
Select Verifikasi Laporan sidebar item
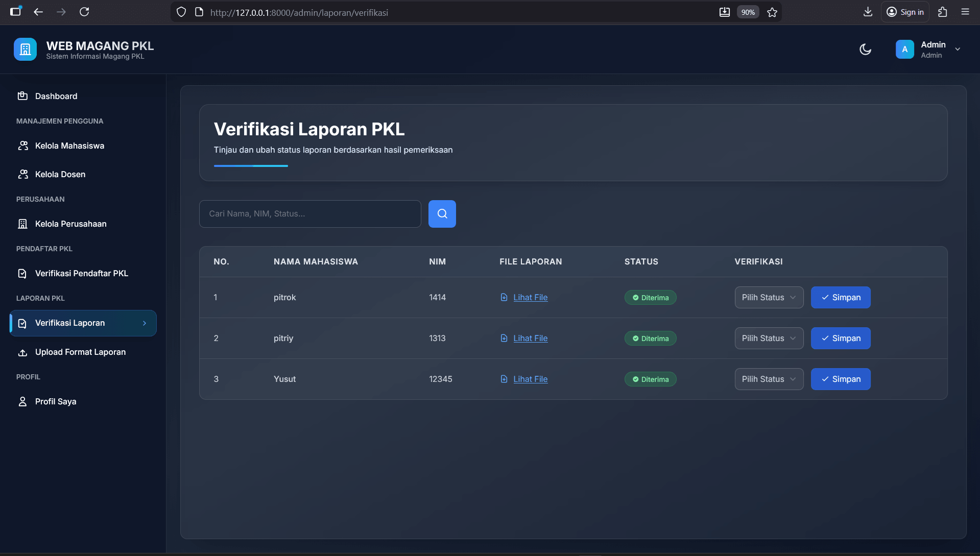pos(83,323)
